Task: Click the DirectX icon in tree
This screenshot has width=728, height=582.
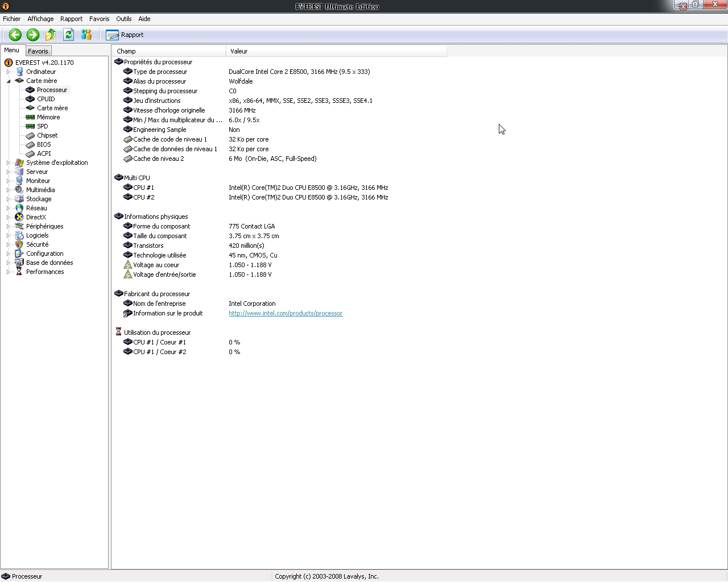Action: (19, 217)
